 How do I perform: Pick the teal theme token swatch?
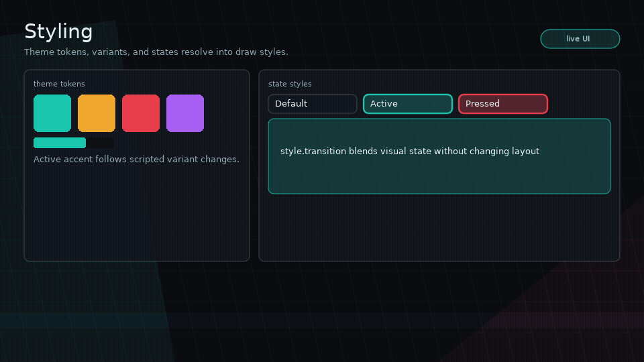coord(52,113)
